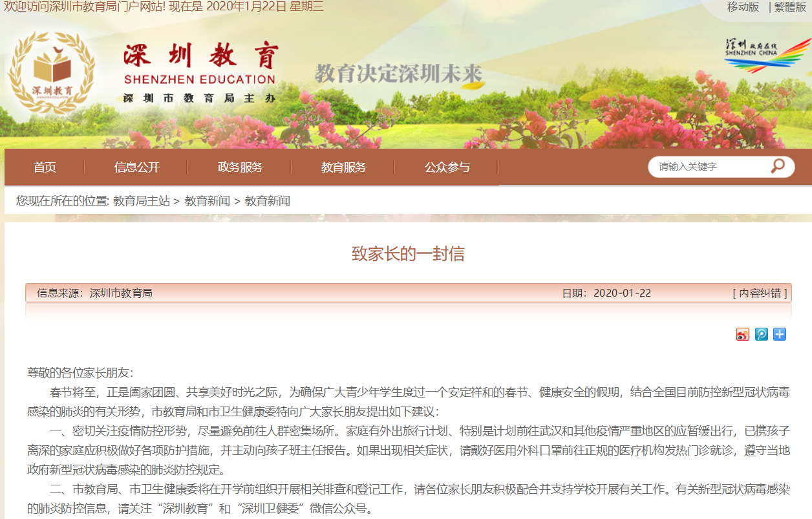
Task: Click 教育新闻 breadcrumb right after 教育局主站
Action: click(208, 201)
